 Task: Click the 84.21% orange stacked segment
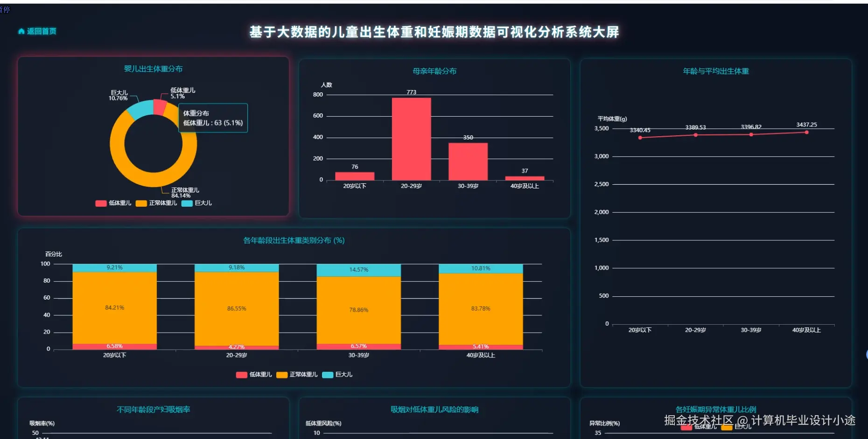point(115,308)
